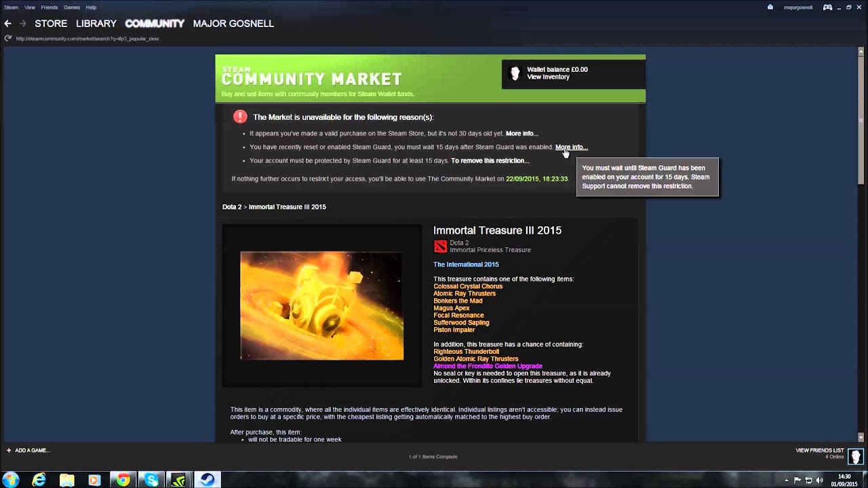Click Piston Impaler item name

click(454, 330)
